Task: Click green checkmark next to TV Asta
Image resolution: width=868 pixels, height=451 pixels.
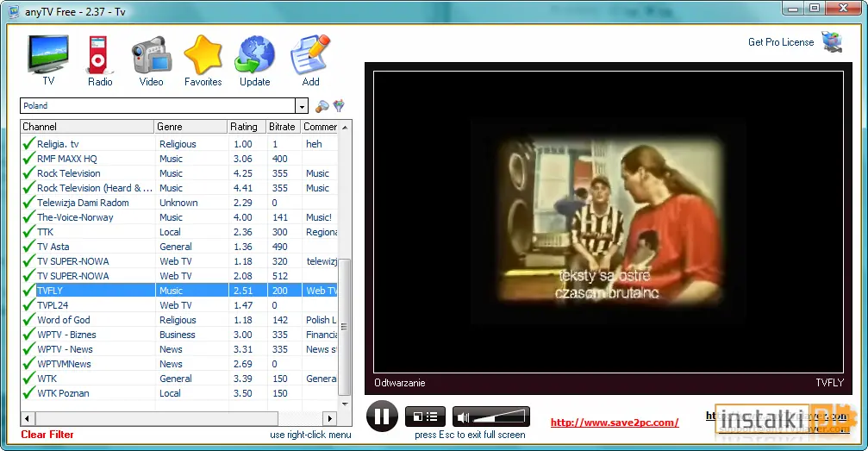Action: point(28,247)
